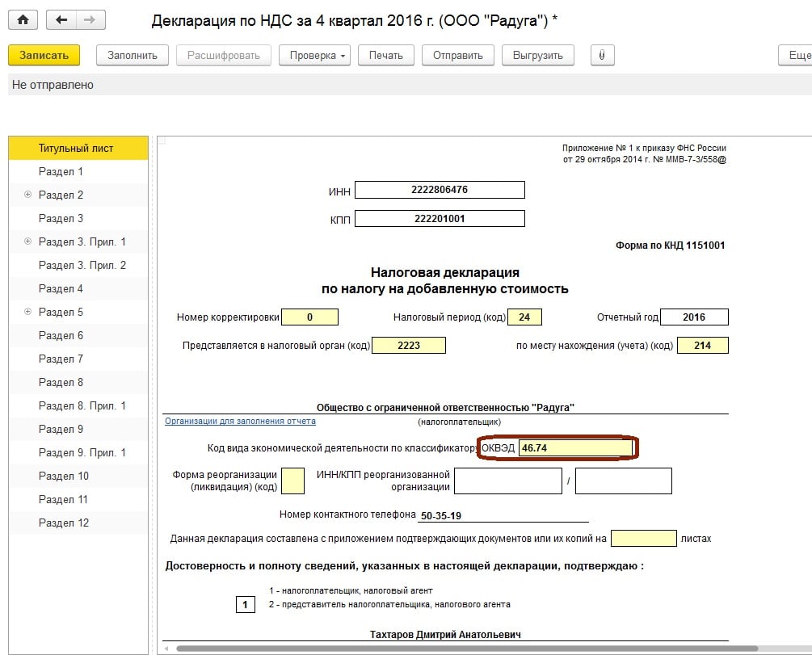Expand the Раздел 3. Прил. 1 node

pyautogui.click(x=28, y=241)
